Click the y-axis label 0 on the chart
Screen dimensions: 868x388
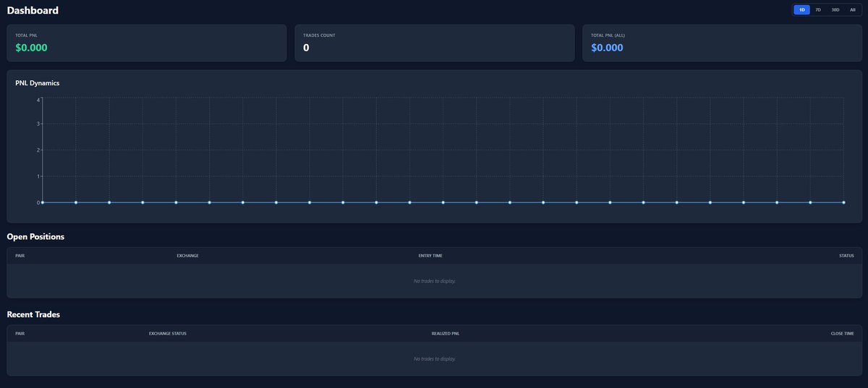(x=38, y=202)
